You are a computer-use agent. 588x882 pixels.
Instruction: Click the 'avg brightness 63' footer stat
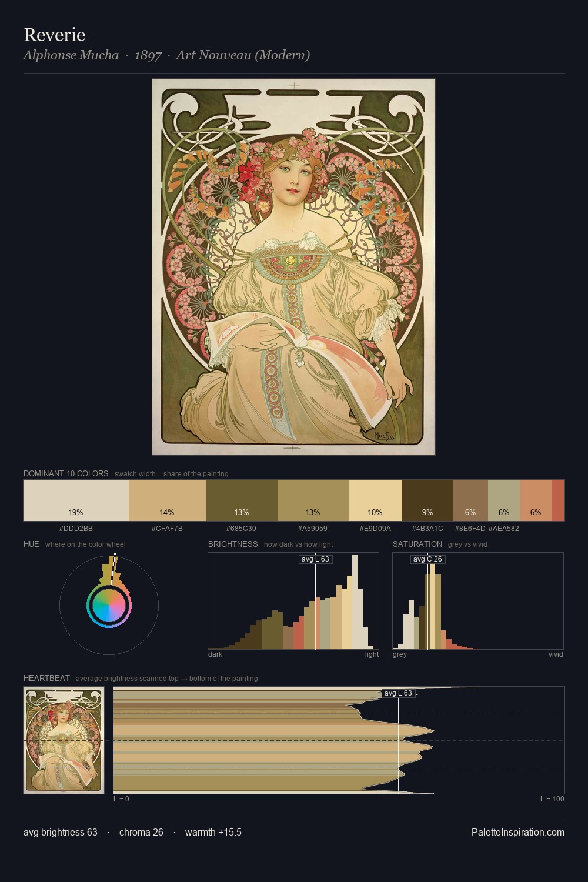61,832
